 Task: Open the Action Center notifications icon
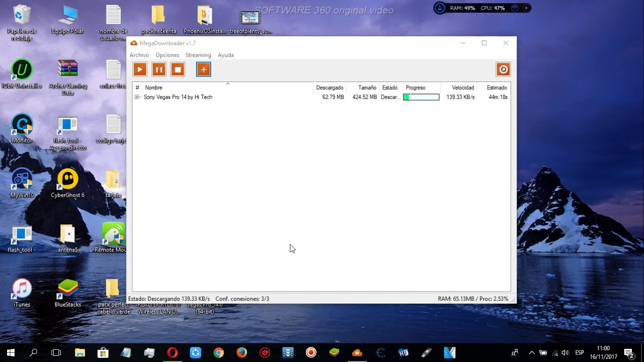(628, 352)
